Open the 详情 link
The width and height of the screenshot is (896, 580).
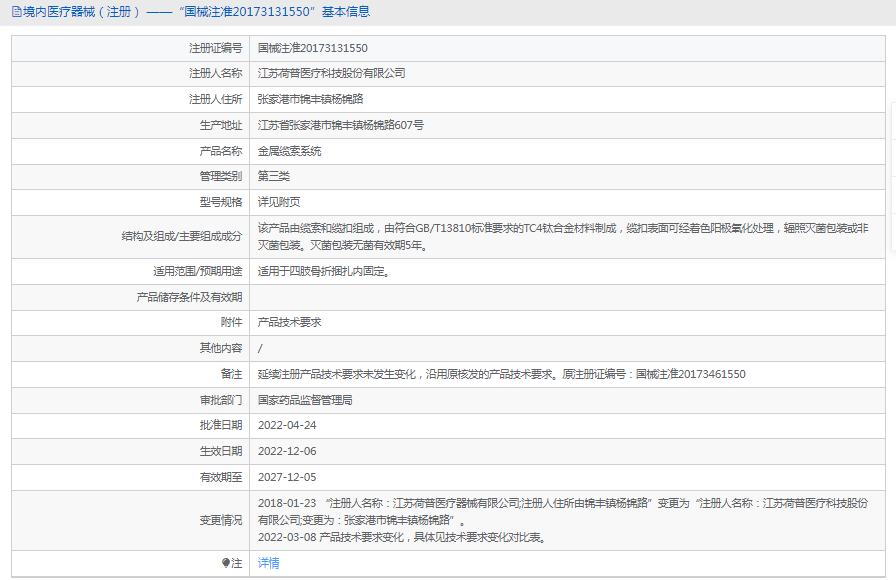pyautogui.click(x=269, y=563)
